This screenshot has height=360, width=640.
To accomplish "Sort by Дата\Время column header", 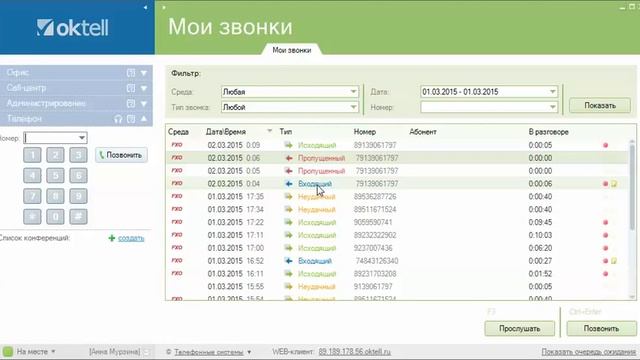I will coord(226,132).
